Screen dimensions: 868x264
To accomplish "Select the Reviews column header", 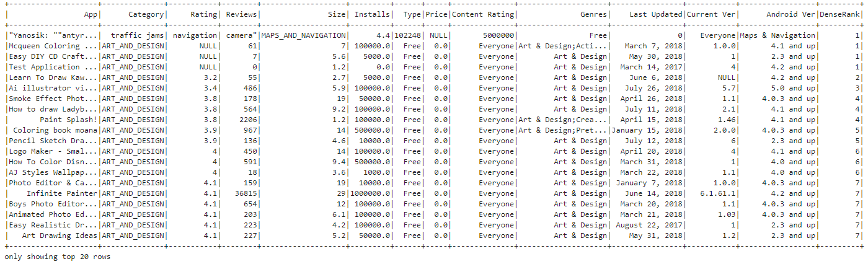I will (x=242, y=14).
